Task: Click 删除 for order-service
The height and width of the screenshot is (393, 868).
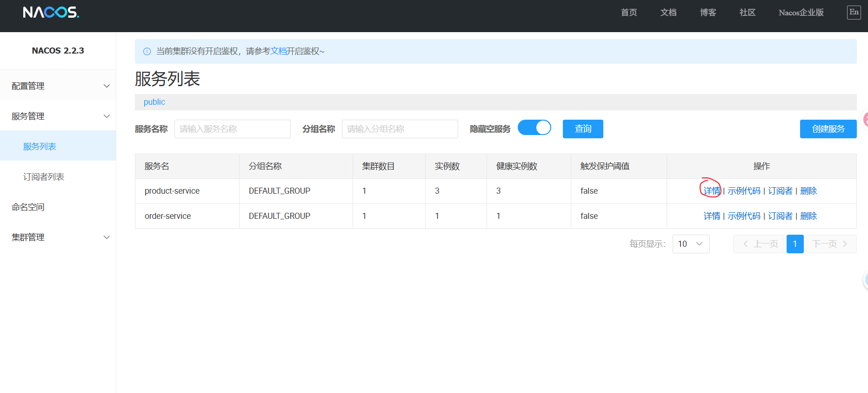Action: (808, 216)
